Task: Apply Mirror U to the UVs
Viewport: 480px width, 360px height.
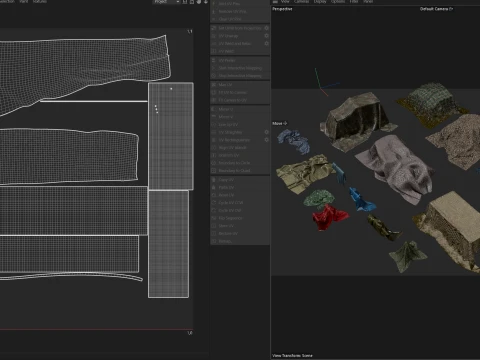Action: pos(226,109)
